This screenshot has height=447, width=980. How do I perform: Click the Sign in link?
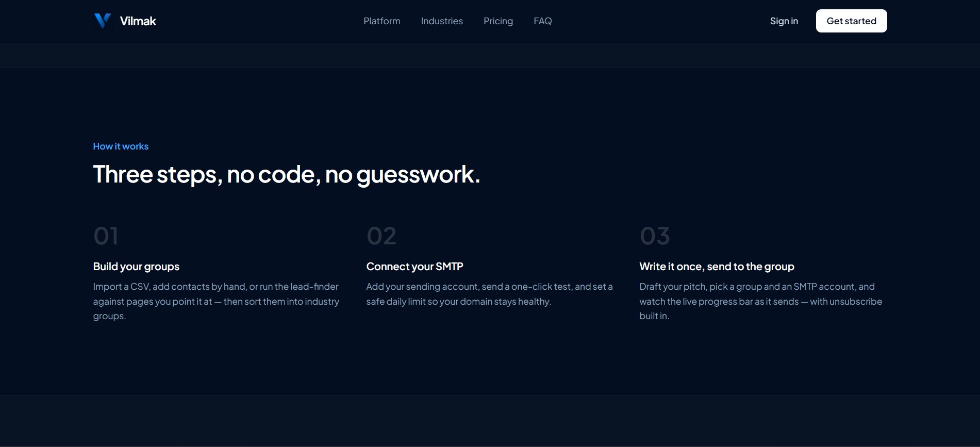point(784,21)
